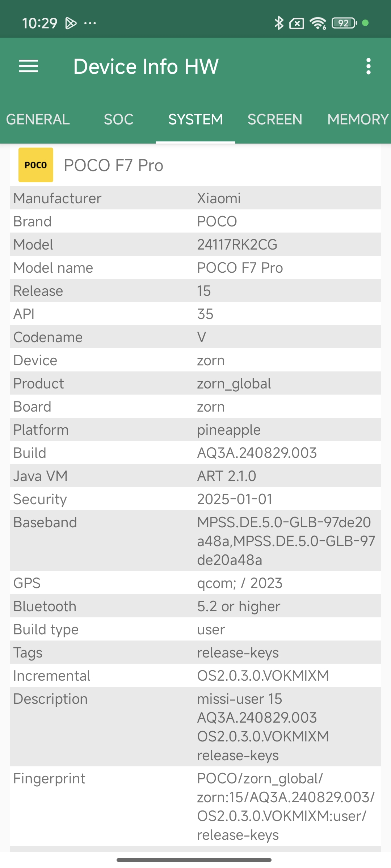Tap the crossed-out SIM card status icon
Viewport: 391px width, 868px height.
(297, 24)
